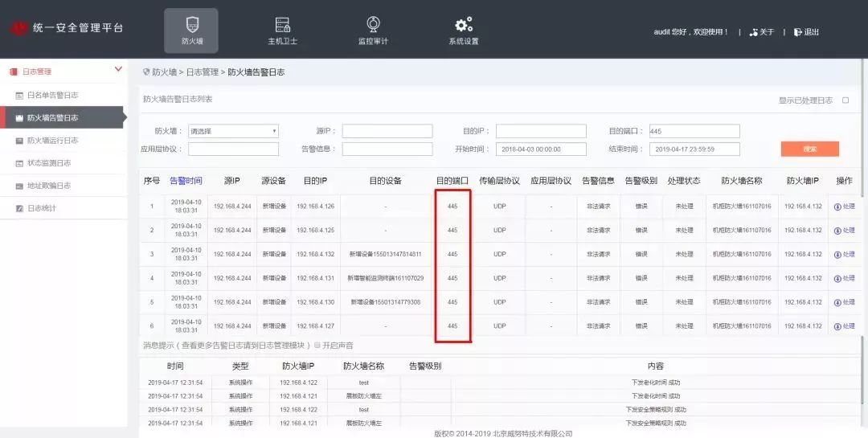Click the 关于 link text
868x438 pixels.
point(767,32)
